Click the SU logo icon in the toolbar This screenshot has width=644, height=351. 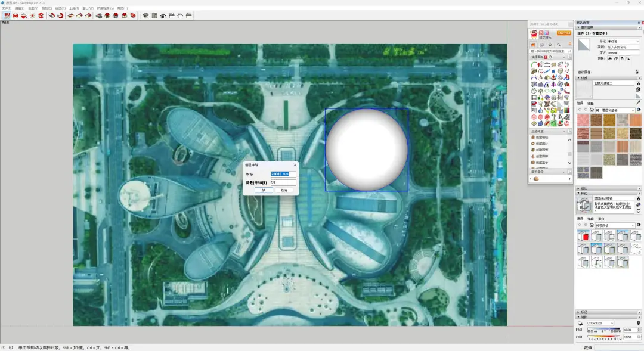(7, 15)
